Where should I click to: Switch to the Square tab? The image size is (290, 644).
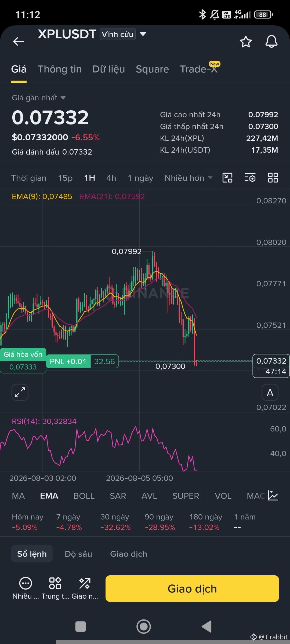tap(152, 69)
